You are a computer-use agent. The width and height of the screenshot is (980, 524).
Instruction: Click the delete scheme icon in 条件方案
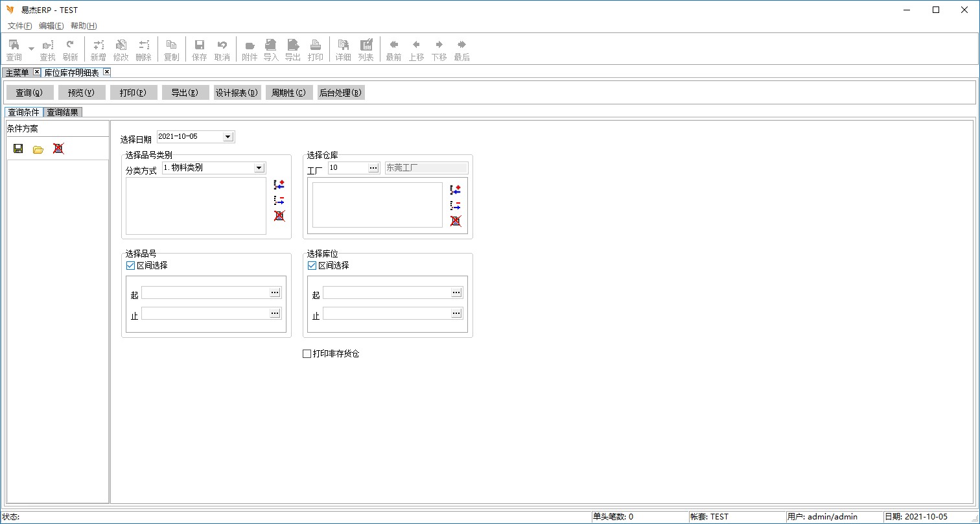[58, 149]
